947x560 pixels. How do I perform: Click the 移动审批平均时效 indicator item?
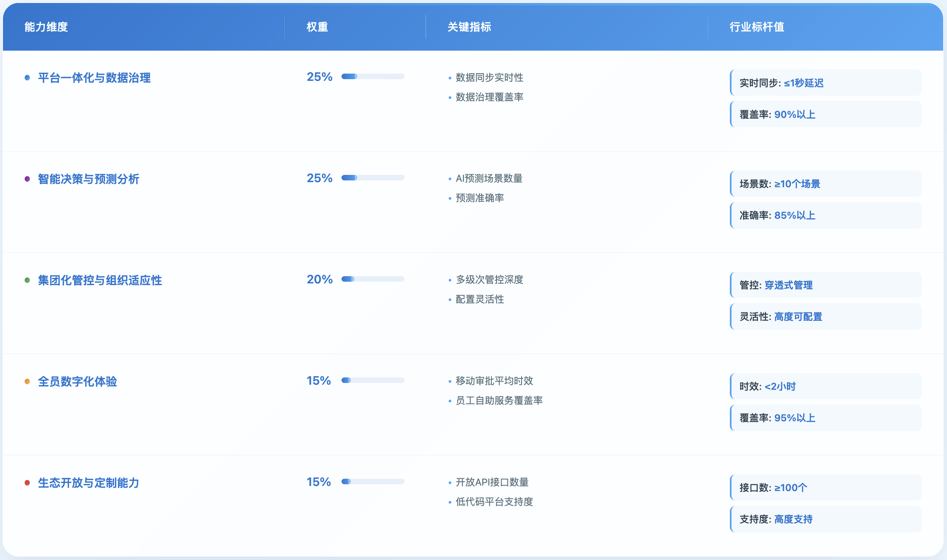[x=494, y=381]
